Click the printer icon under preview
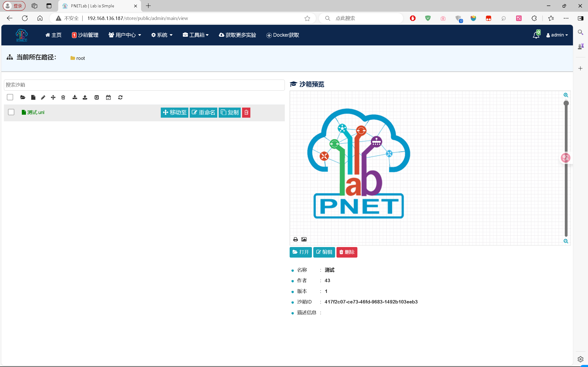The width and height of the screenshot is (588, 367). coord(295,239)
